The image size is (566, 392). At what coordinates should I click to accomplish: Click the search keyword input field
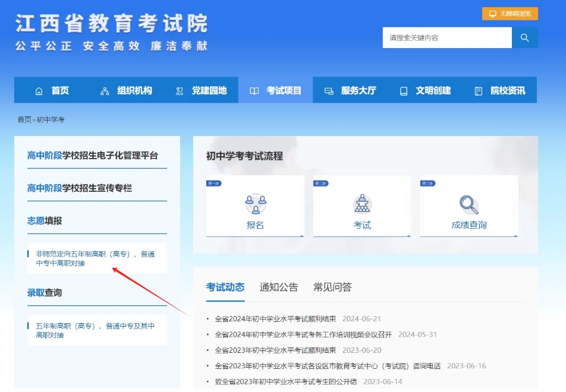click(x=447, y=37)
